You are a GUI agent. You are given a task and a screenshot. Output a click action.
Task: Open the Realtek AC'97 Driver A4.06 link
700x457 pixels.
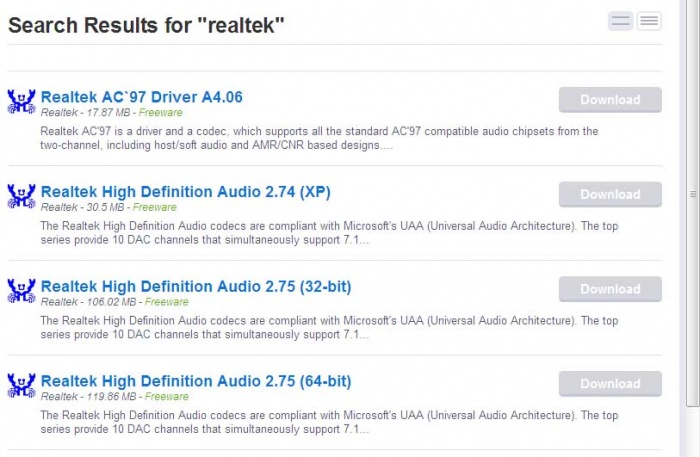pyautogui.click(x=141, y=97)
